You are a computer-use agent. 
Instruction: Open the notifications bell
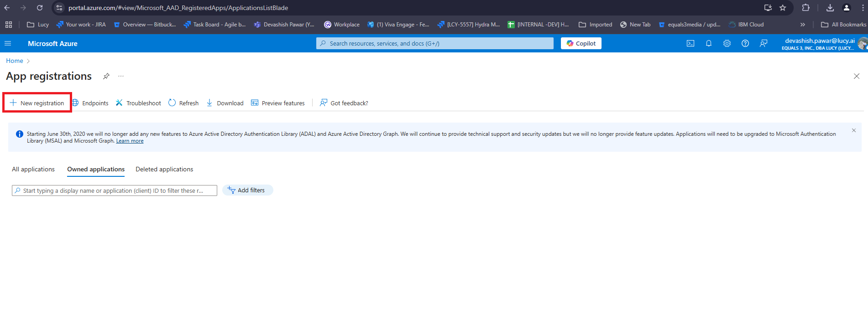coord(709,43)
